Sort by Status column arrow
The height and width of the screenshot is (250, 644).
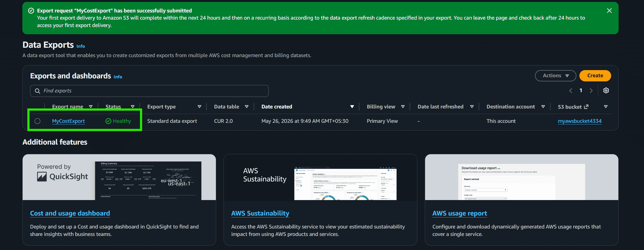tap(132, 107)
